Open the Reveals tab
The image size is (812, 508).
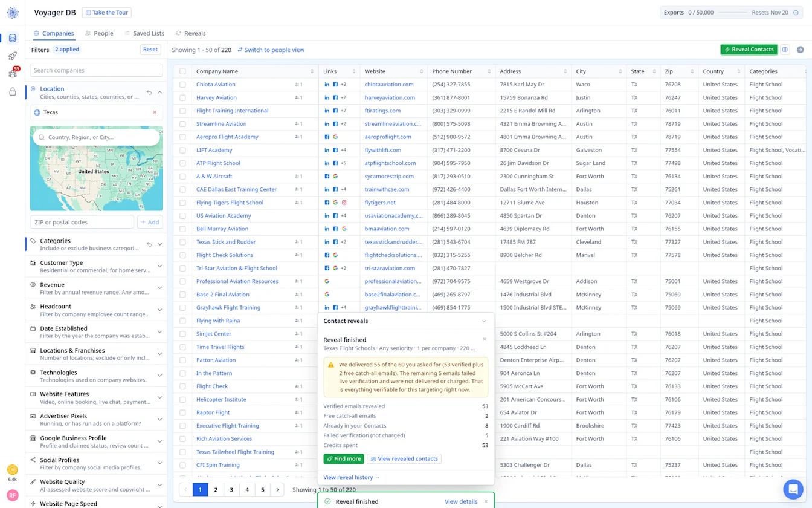(191, 33)
